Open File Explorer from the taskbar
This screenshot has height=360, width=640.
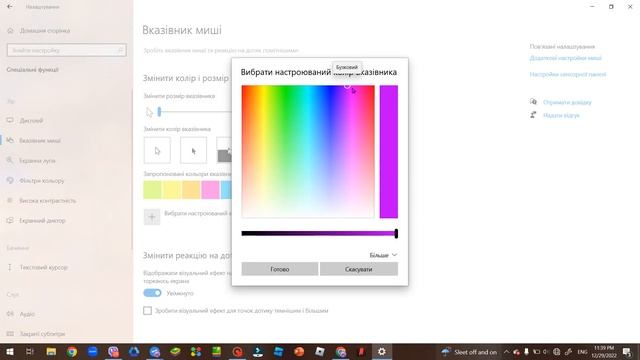51,351
